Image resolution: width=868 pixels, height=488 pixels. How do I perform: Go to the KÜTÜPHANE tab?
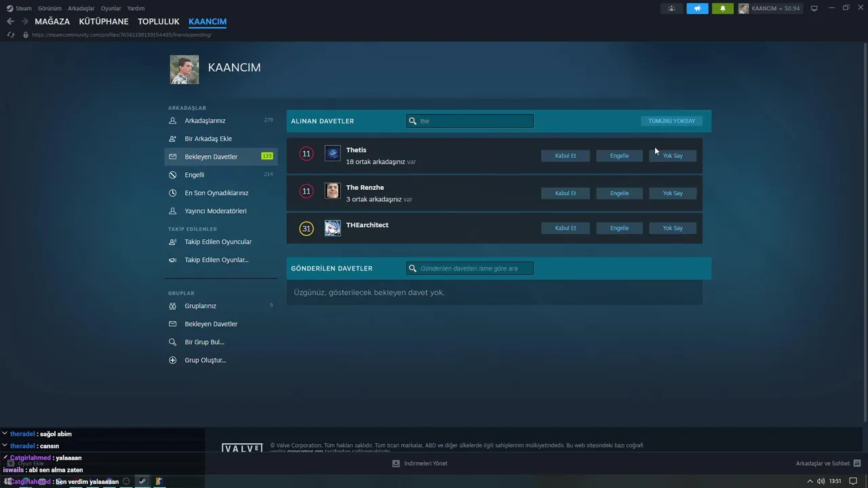point(104,22)
